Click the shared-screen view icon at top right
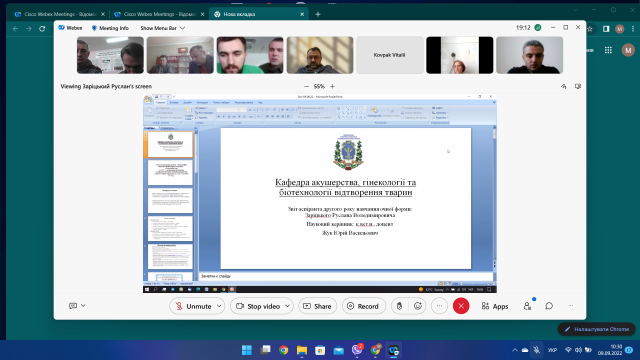 tap(578, 87)
